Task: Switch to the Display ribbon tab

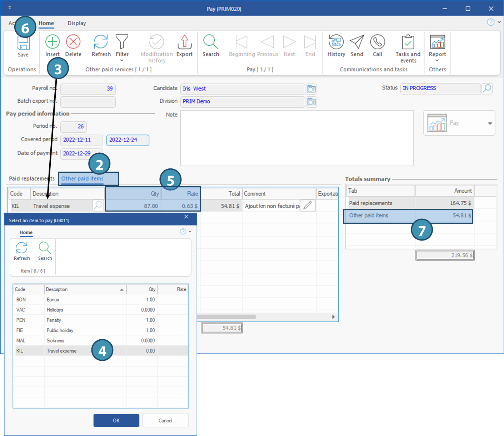Action: (77, 23)
